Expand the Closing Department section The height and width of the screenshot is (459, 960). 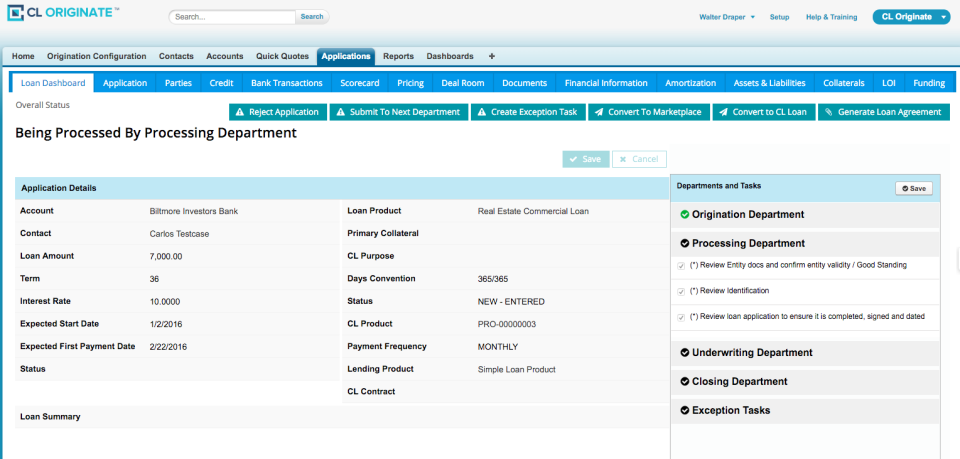pyautogui.click(x=805, y=382)
